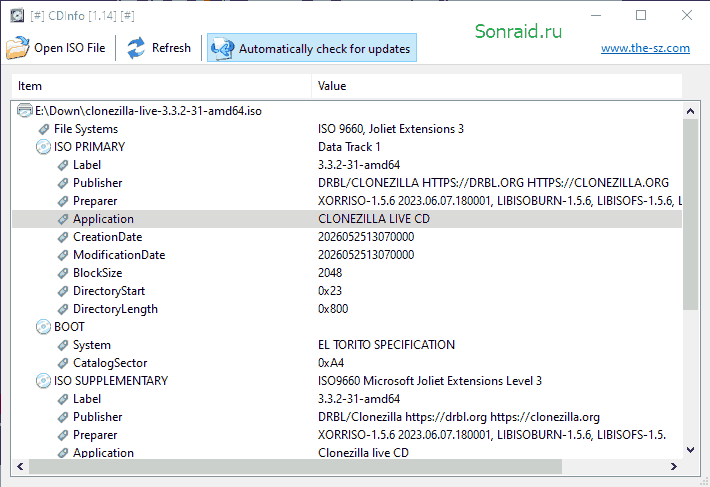710x487 pixels.
Task: Maximize the CDInfo window
Action: point(641,15)
